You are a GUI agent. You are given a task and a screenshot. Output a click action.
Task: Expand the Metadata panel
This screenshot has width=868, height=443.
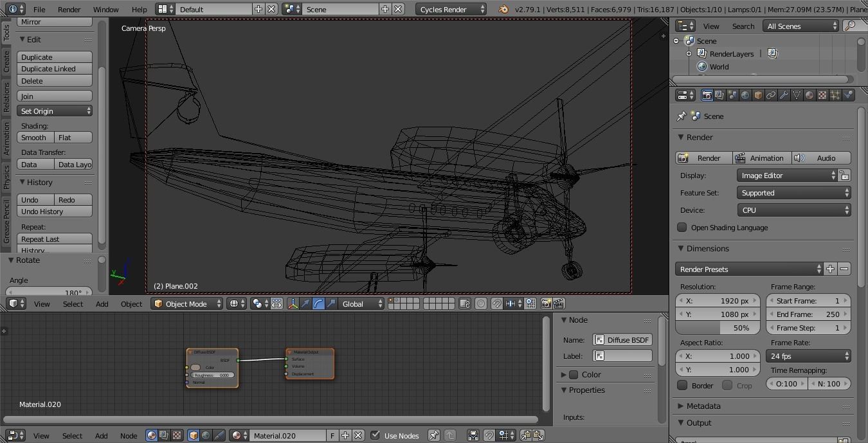[703, 406]
